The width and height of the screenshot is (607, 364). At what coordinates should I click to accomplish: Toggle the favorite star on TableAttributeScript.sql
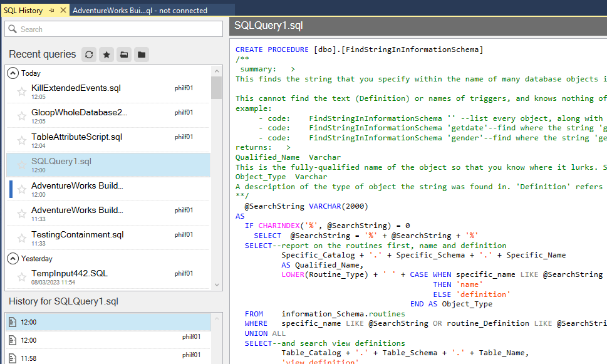click(21, 140)
